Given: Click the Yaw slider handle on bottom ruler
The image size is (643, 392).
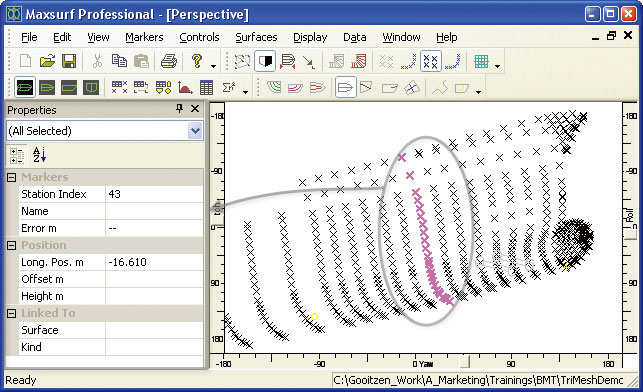Looking at the screenshot, I should pyautogui.click(x=465, y=362).
